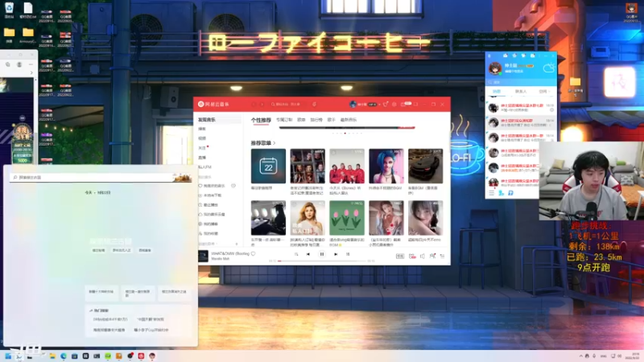The image size is (644, 362).
Task: Open the now-playing album cover
Action: click(204, 256)
